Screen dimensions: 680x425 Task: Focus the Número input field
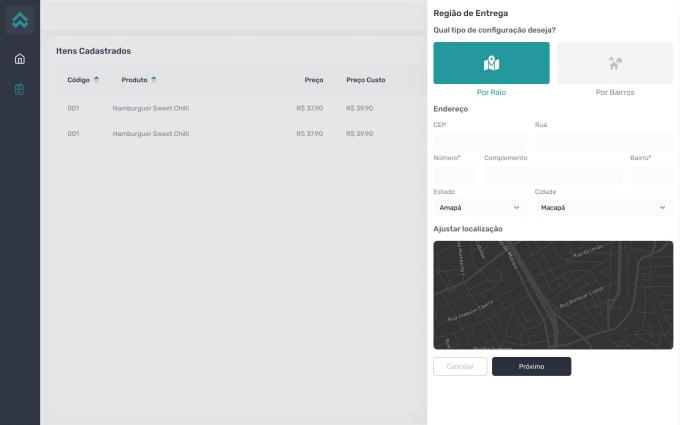click(x=455, y=176)
